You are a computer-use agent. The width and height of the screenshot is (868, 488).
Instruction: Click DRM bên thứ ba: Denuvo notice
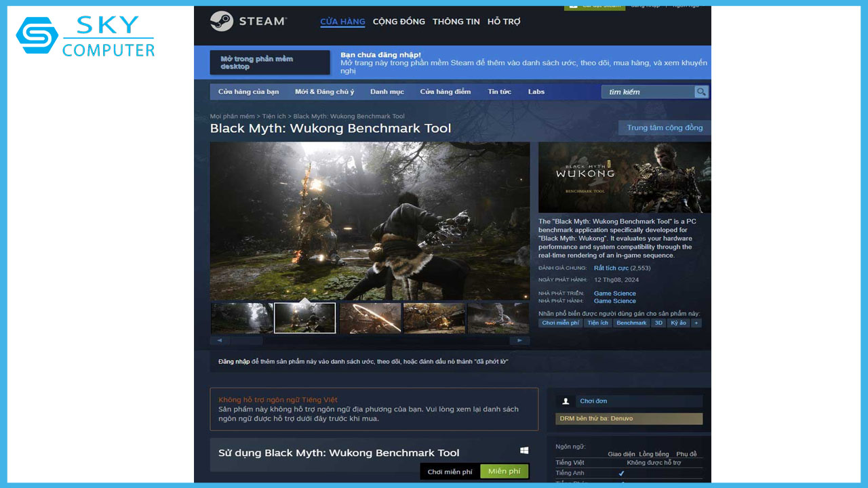pyautogui.click(x=629, y=419)
